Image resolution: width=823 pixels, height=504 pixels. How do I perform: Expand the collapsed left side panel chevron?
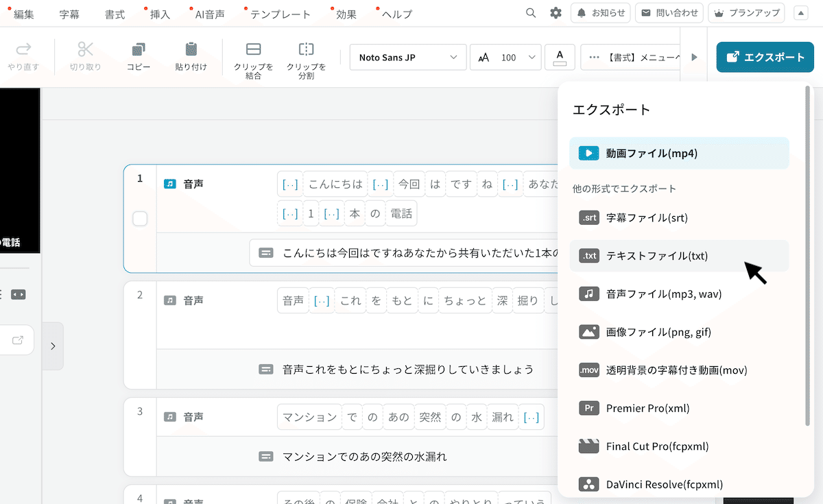coord(53,346)
